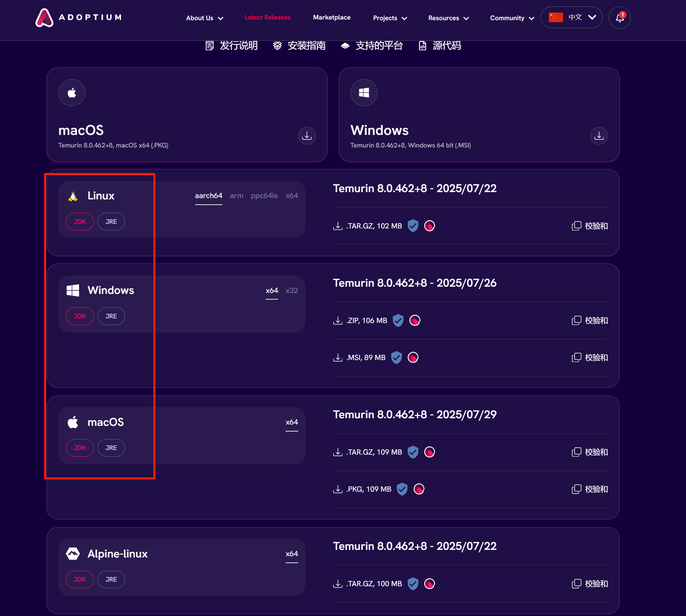Open Marketplace link in navigation
This screenshot has width=686, height=616.
(x=331, y=17)
